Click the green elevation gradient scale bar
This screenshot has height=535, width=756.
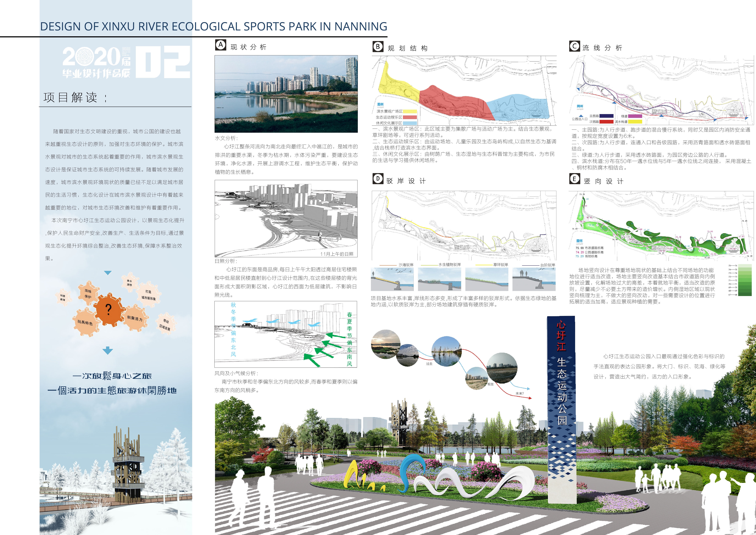point(745,280)
